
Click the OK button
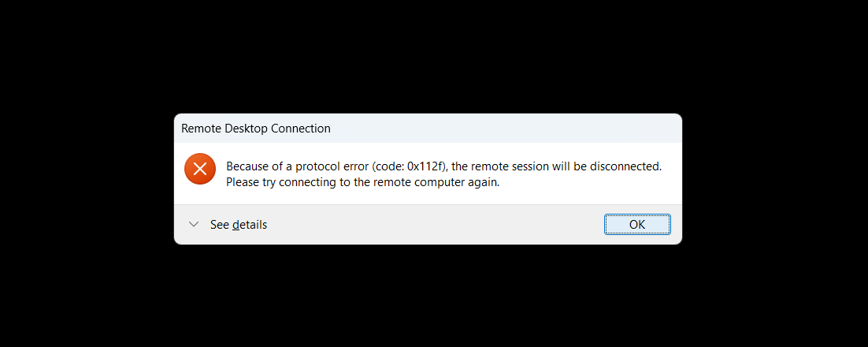coord(637,225)
